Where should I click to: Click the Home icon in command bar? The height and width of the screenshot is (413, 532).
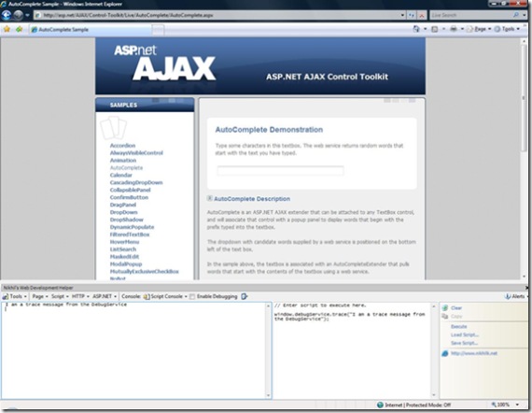point(416,29)
